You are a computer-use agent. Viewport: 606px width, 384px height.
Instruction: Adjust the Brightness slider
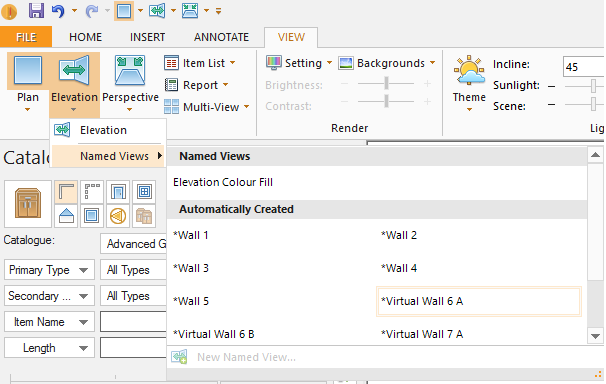[386, 83]
